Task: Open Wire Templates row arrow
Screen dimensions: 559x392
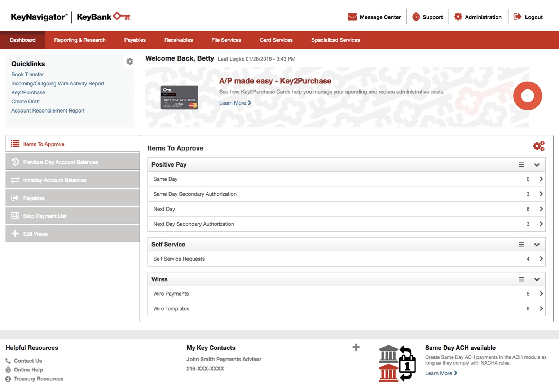Action: (541, 309)
